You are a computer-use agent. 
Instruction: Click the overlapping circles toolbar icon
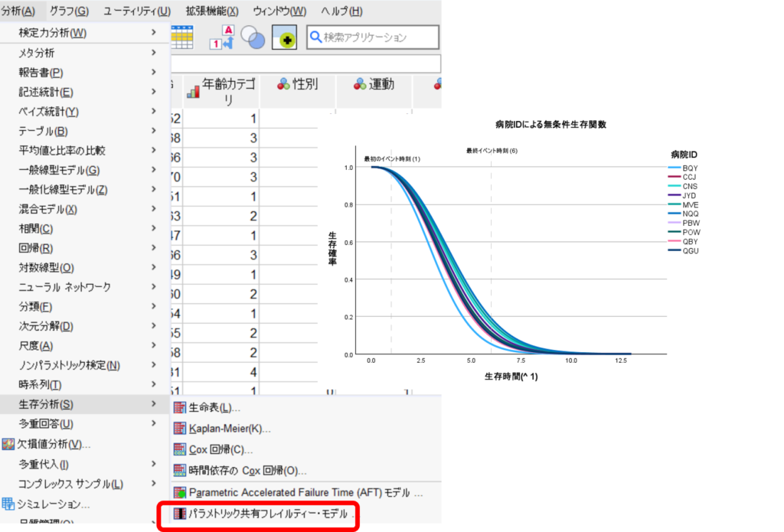(252, 37)
